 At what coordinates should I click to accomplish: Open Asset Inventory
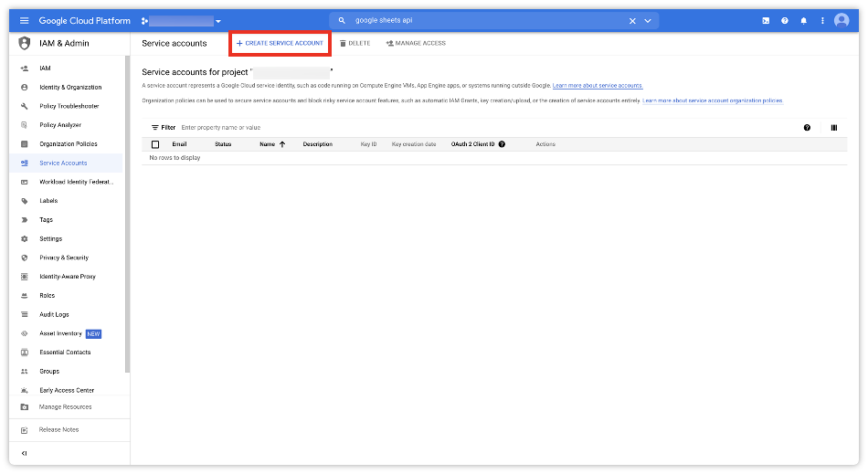pyautogui.click(x=60, y=333)
